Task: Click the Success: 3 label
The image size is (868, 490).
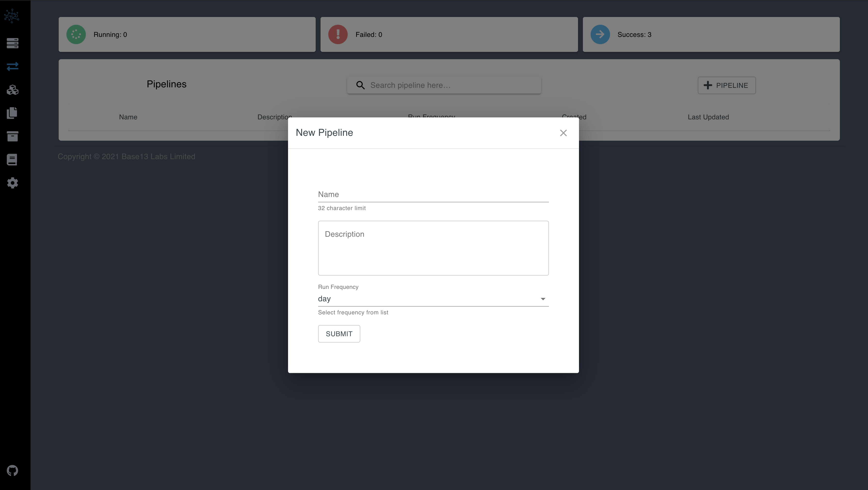Action: 634,35
